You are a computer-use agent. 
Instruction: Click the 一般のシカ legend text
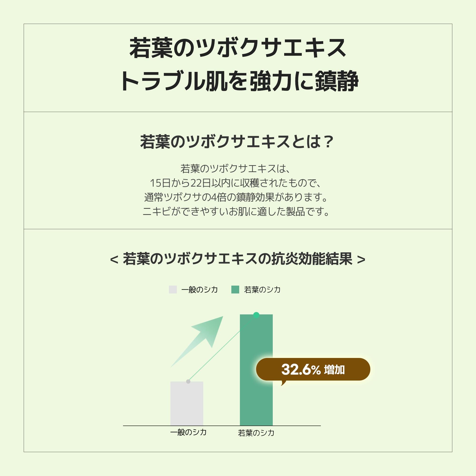[200, 289]
